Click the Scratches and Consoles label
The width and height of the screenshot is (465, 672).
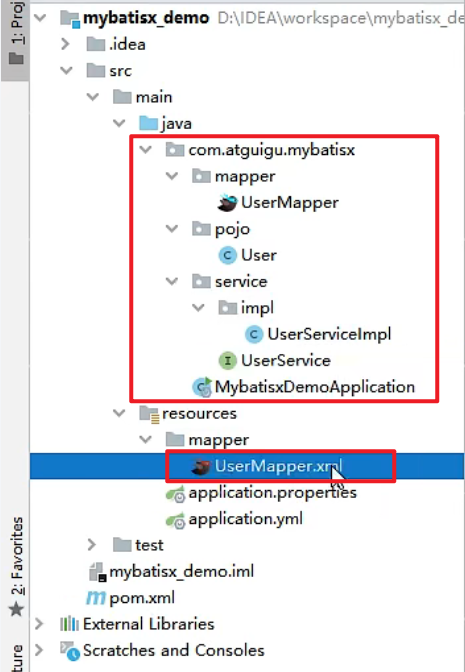pos(174,651)
